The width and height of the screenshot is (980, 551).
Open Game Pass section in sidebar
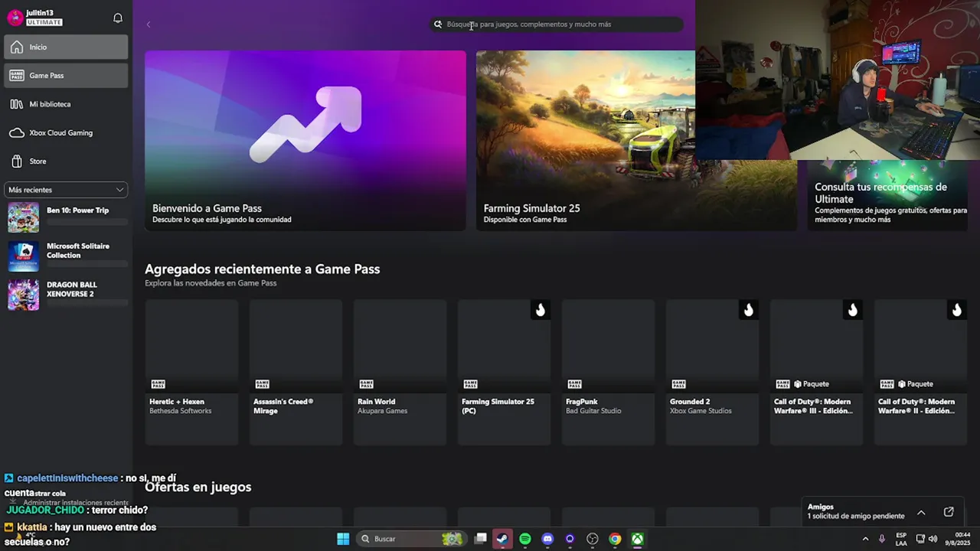point(67,76)
